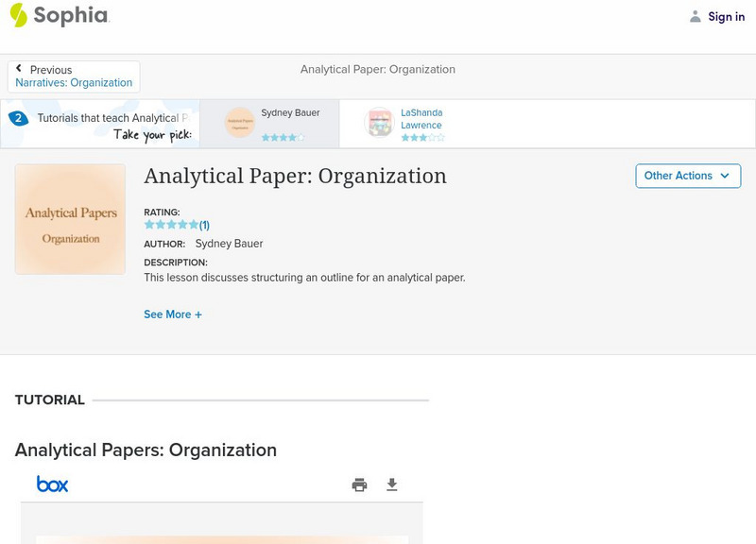756x544 pixels.
Task: Select LaShanda Lawrence tutorial tab
Action: pos(408,124)
